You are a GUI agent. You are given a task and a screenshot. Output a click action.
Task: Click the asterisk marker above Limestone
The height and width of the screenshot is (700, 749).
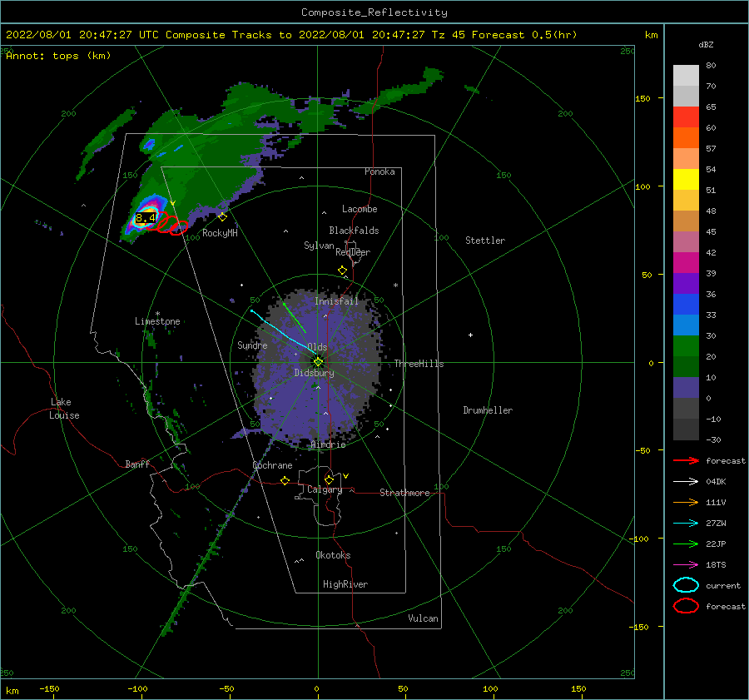click(x=157, y=314)
